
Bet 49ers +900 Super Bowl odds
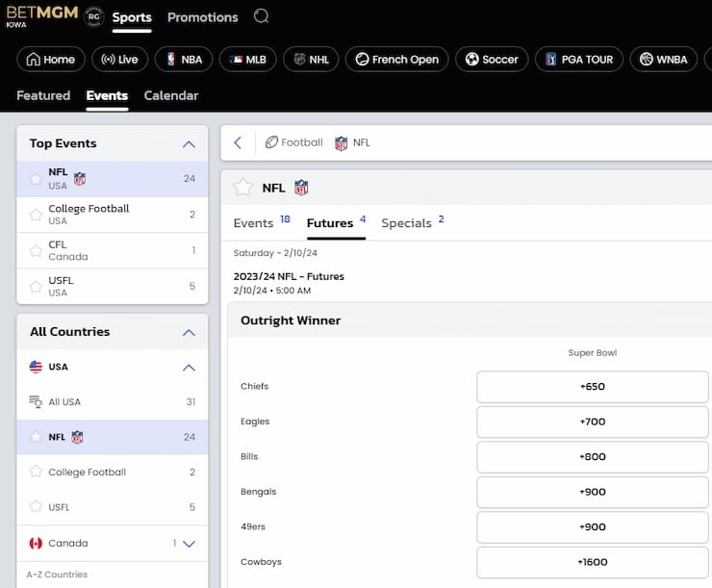(x=592, y=527)
